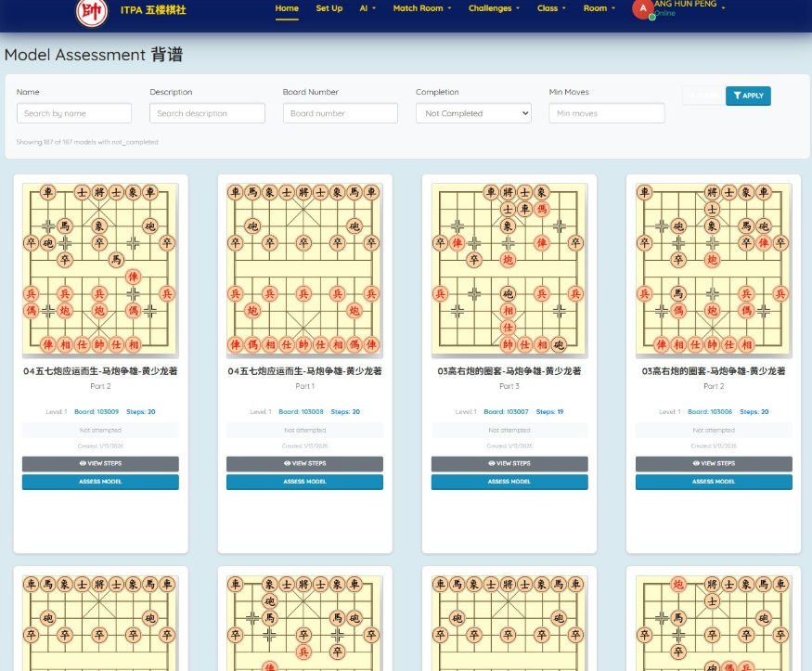Click the ITPA red logo emblem

[x=92, y=10]
